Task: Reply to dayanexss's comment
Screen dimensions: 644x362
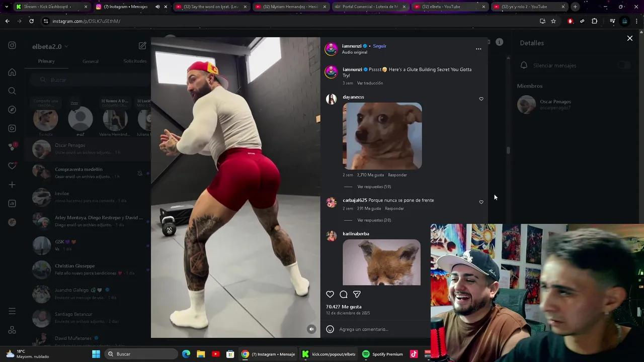Action: pyautogui.click(x=397, y=175)
